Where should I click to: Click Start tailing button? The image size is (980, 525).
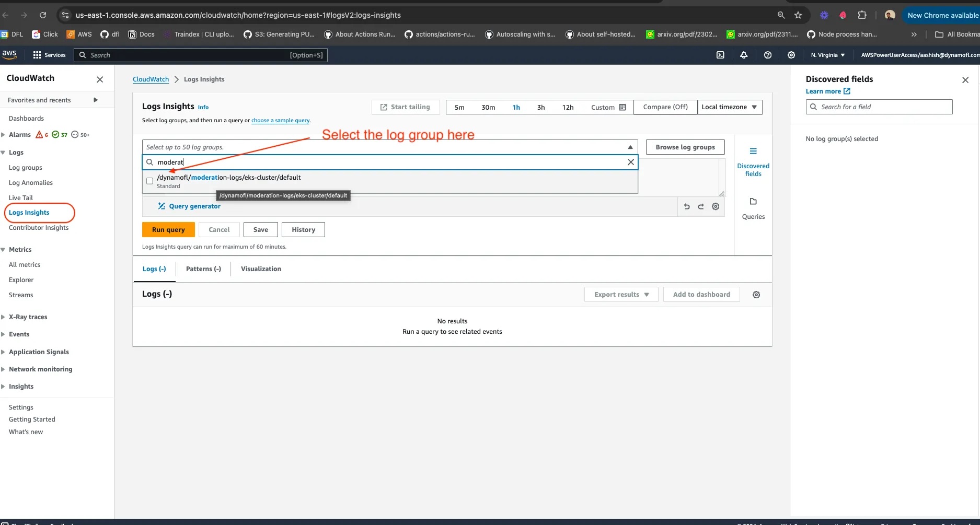click(406, 107)
